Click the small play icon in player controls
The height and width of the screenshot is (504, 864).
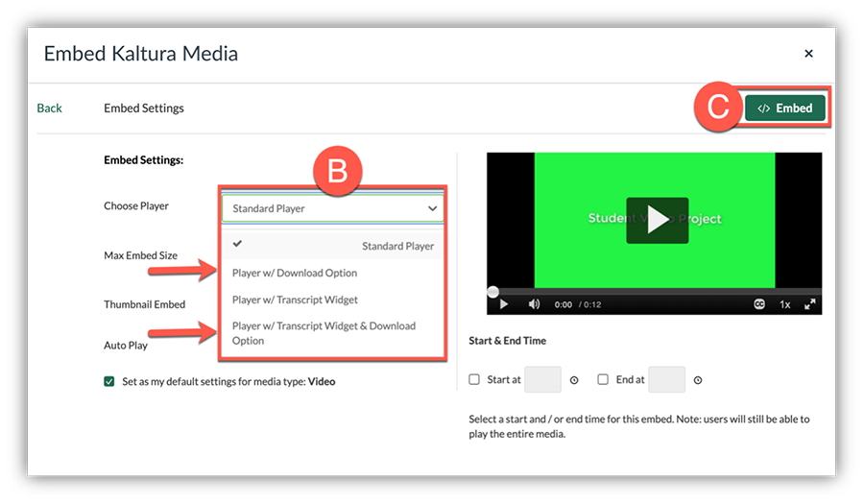click(503, 304)
